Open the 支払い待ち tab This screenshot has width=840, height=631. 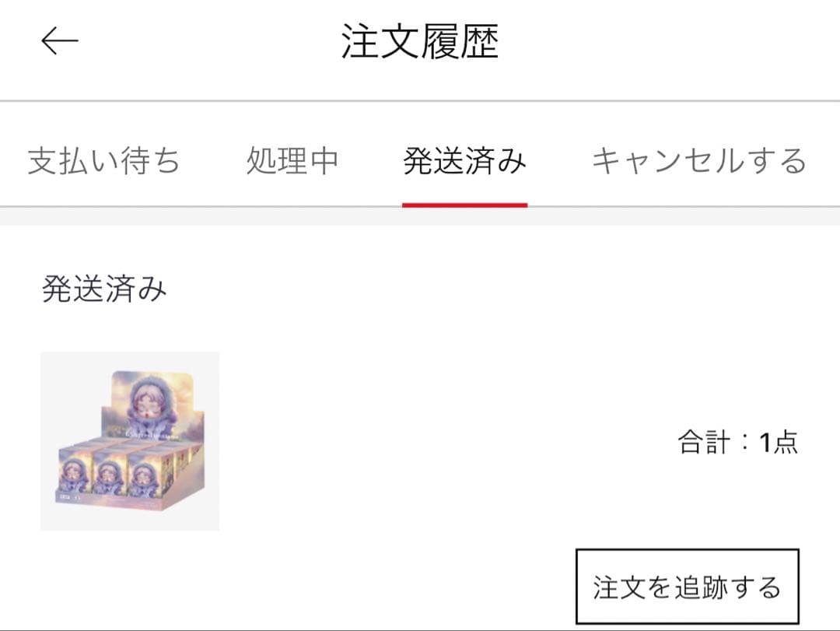103,160
